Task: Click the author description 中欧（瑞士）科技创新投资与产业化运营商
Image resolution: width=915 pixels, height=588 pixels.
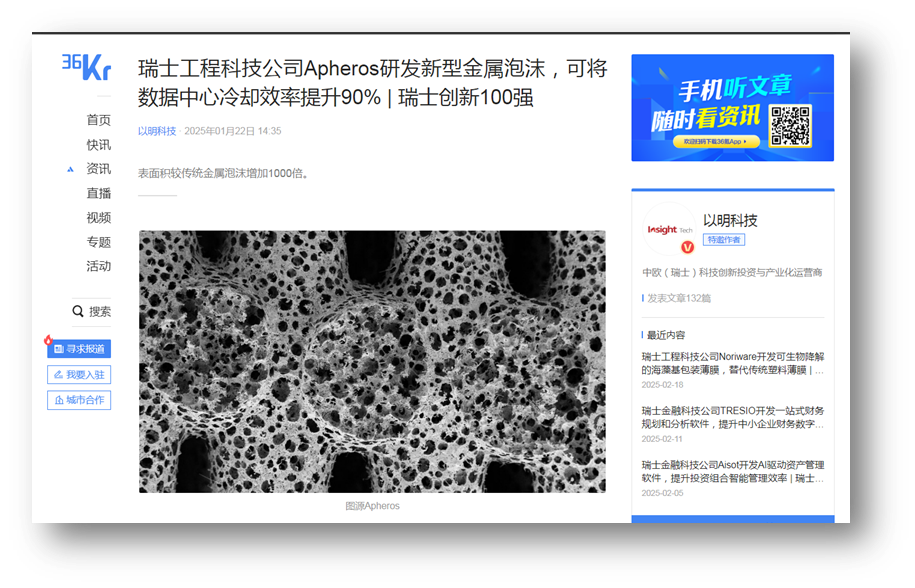Action: click(x=732, y=272)
